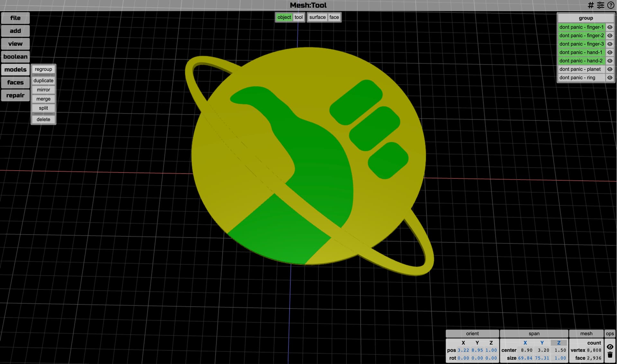Click the delete button in models submenu
The image size is (617, 364).
tap(43, 120)
